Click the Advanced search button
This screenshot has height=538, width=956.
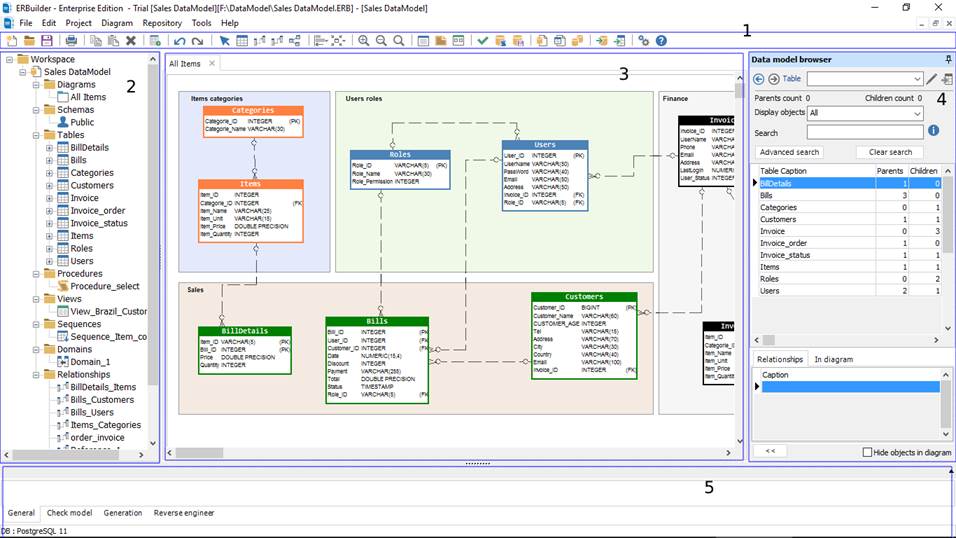tap(790, 152)
